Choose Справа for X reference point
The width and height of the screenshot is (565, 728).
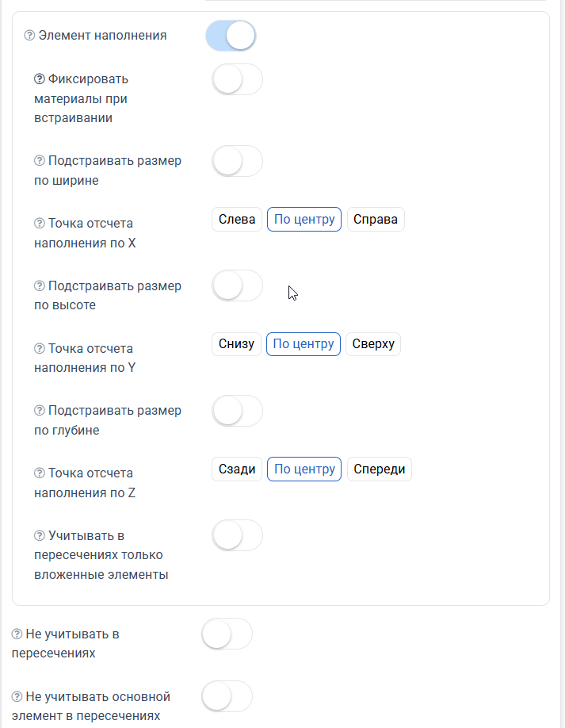(376, 219)
